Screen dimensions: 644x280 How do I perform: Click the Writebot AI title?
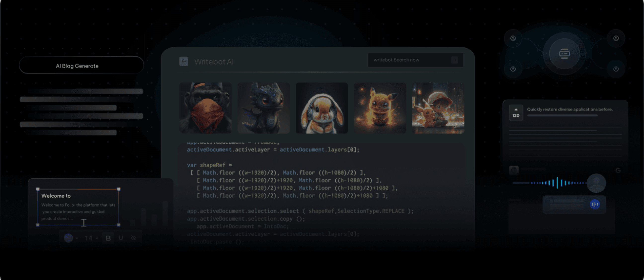214,62
